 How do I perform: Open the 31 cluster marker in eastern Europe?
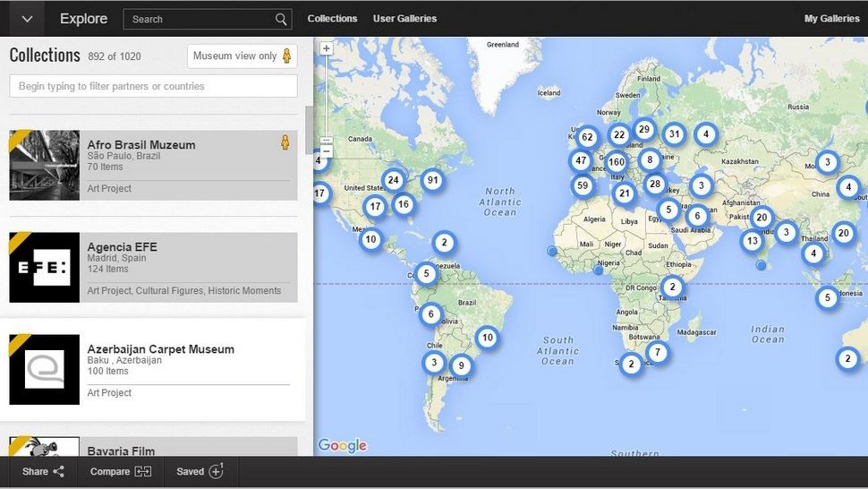[674, 133]
